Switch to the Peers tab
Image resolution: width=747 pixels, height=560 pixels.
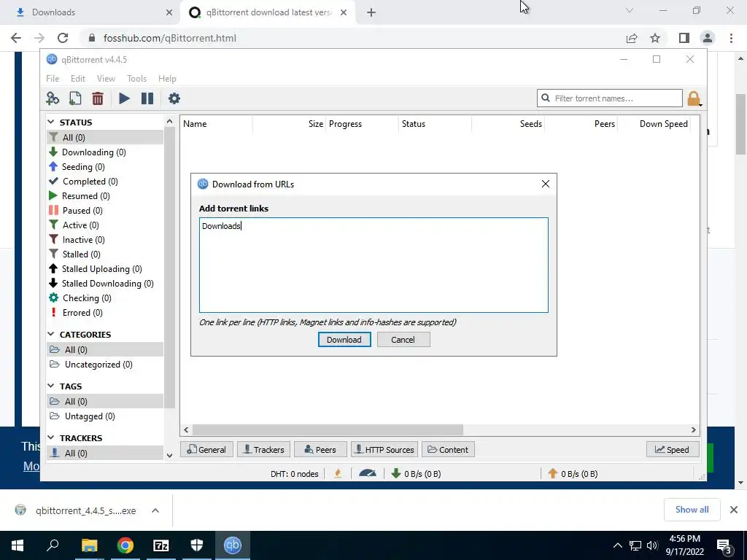[320, 449]
